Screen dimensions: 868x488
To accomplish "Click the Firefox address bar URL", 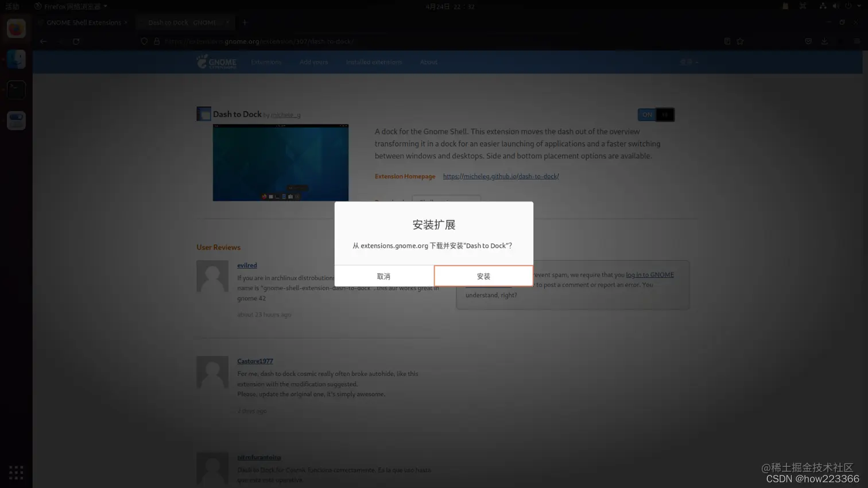I will click(258, 41).
